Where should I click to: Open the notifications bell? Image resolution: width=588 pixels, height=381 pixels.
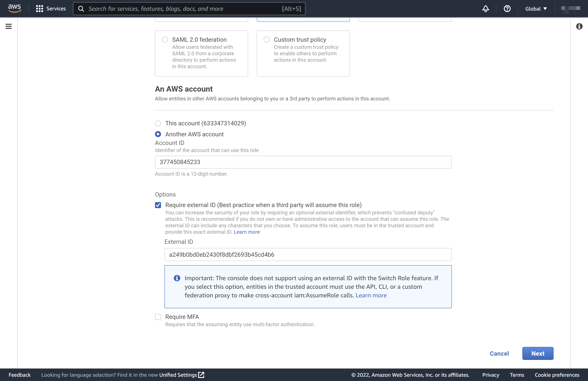[486, 9]
